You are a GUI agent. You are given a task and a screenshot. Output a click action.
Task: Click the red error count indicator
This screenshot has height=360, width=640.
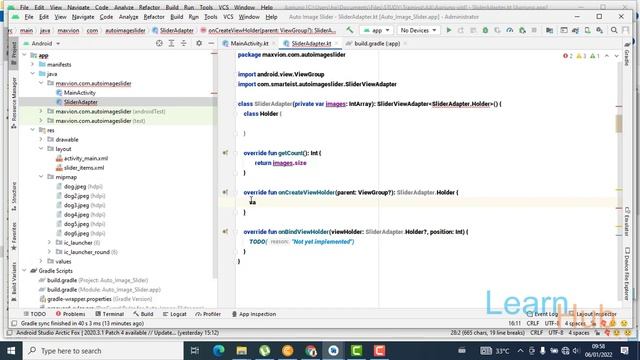point(568,56)
